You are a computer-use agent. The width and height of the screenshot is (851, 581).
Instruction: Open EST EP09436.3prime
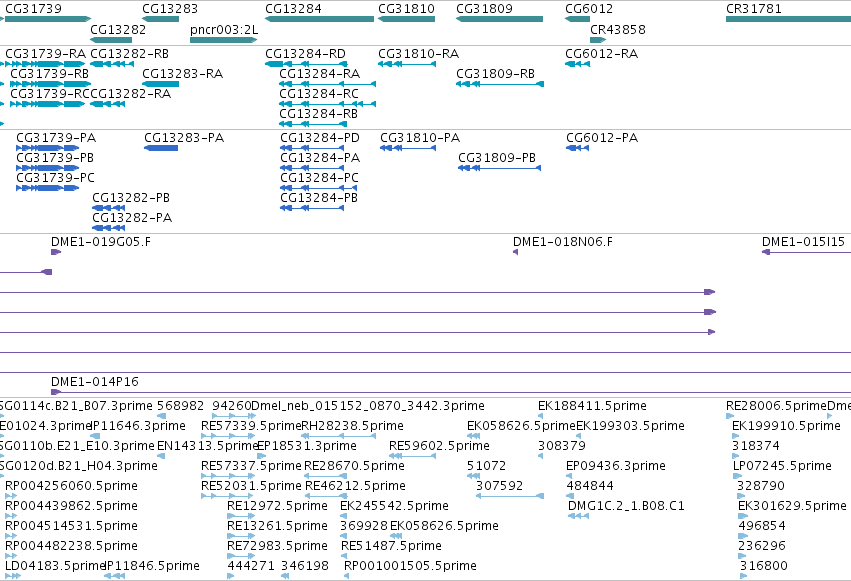coord(569,476)
